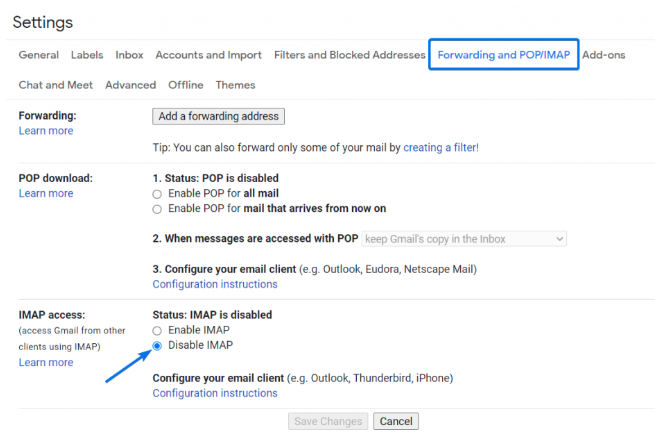Go to the Inbox settings tab
The width and height of the screenshot is (655, 445).
click(x=129, y=55)
